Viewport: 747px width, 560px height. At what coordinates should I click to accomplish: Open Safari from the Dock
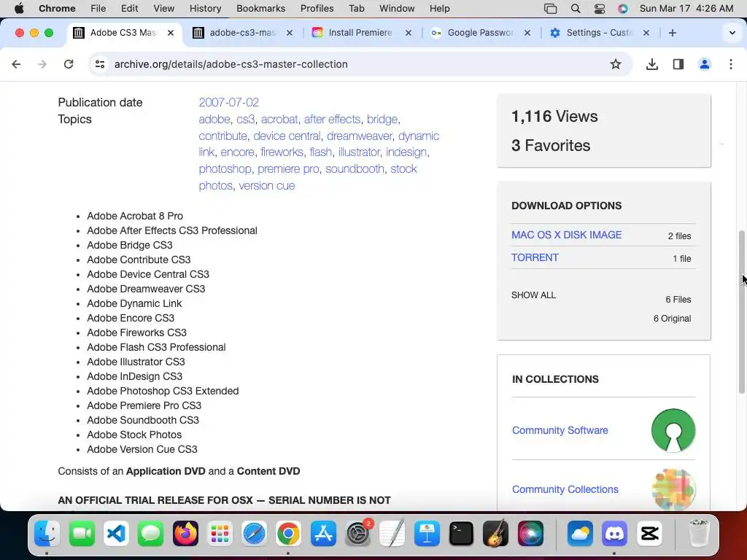(254, 533)
